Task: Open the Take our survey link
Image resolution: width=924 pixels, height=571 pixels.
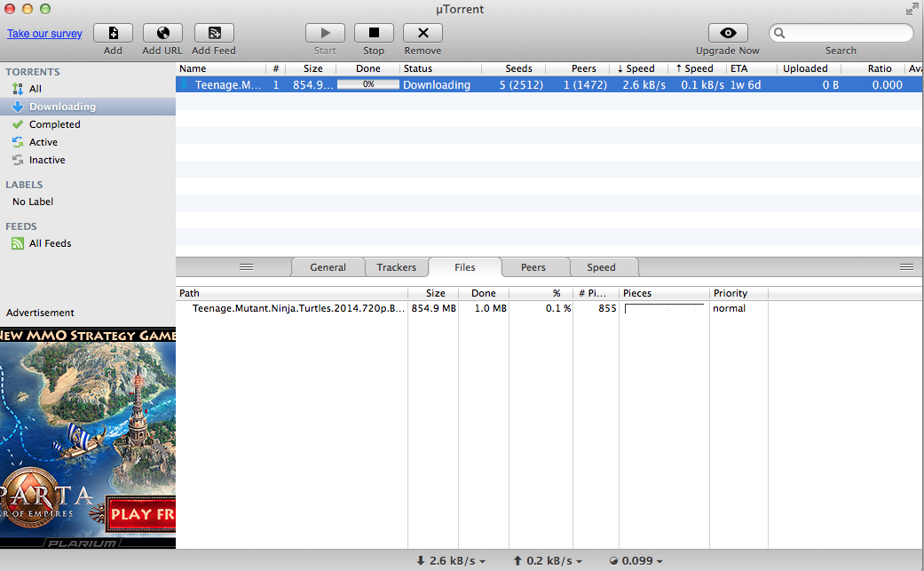Action: point(44,34)
